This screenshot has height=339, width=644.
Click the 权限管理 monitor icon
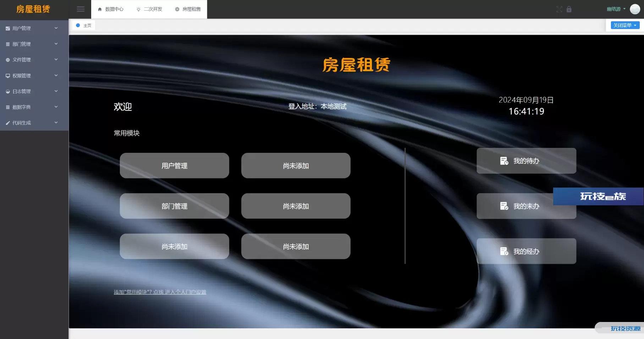click(x=8, y=76)
